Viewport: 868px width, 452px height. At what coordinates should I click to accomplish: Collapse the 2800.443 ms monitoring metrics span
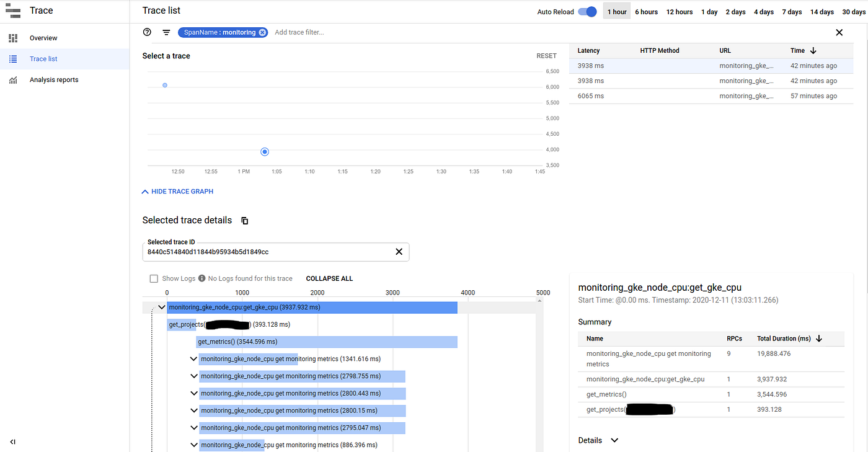194,394
